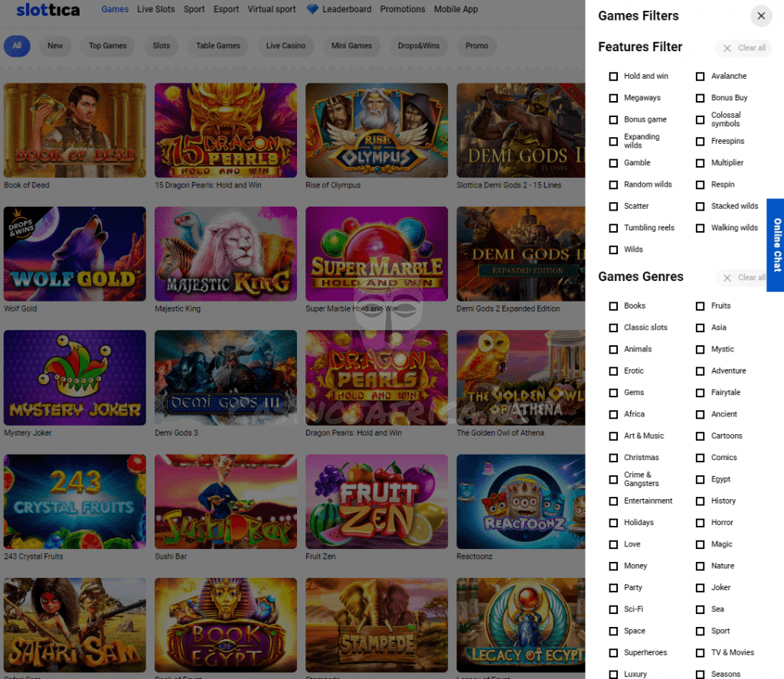Tick the Sci-Fi genre checkbox
Viewport: 784px width, 679px height.
613,609
